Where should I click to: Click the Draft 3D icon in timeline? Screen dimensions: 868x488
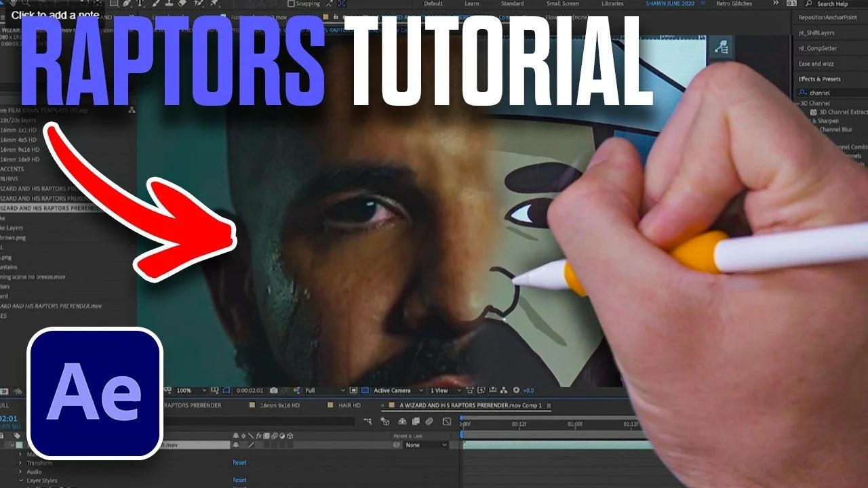tap(384, 422)
